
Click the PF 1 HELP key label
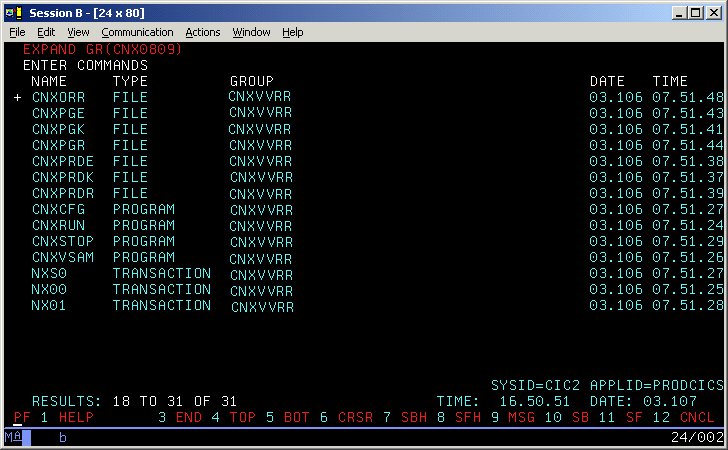click(54, 417)
